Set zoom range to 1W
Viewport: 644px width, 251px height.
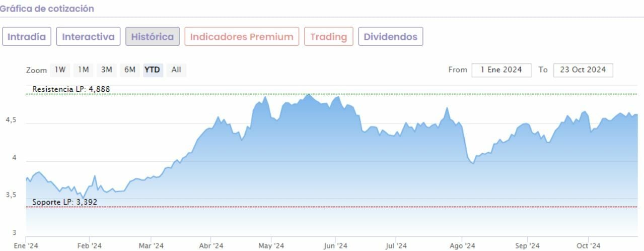coord(60,70)
